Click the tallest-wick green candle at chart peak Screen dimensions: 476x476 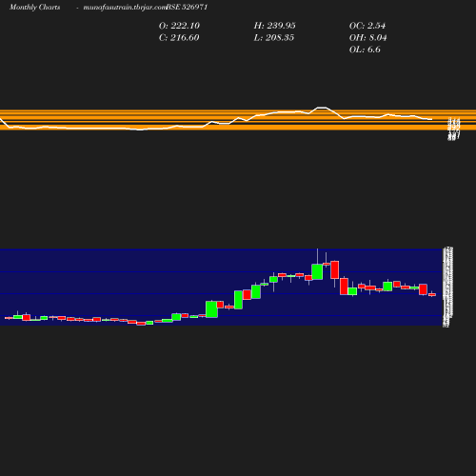[317, 271]
